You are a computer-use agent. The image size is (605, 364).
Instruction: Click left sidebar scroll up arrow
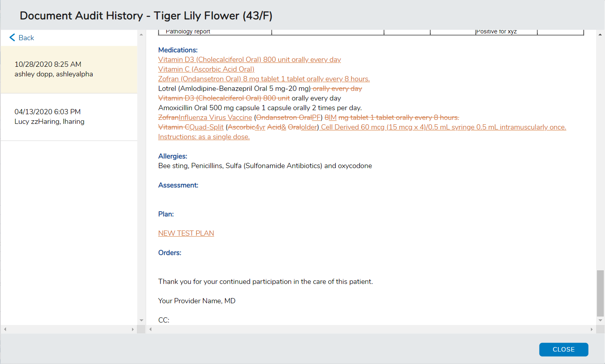pos(141,35)
